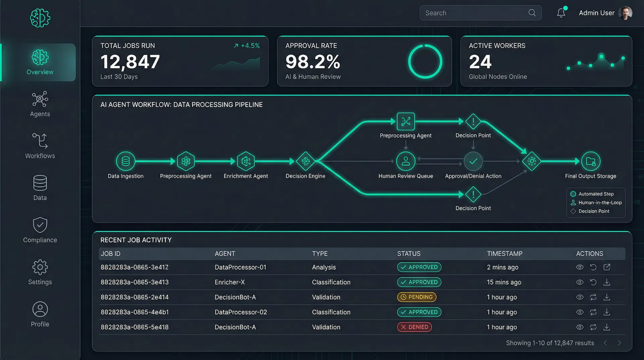Image resolution: width=644 pixels, height=360 pixels.
Task: Click the Decision Engine diamond node
Action: point(305,161)
